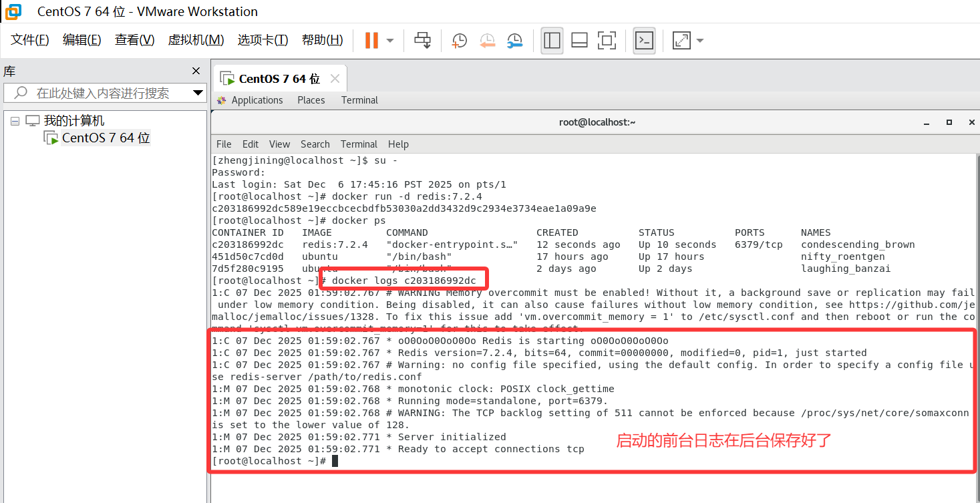This screenshot has height=503, width=980.
Task: Open dropdown arrow beside stretch display icon
Action: [700, 41]
